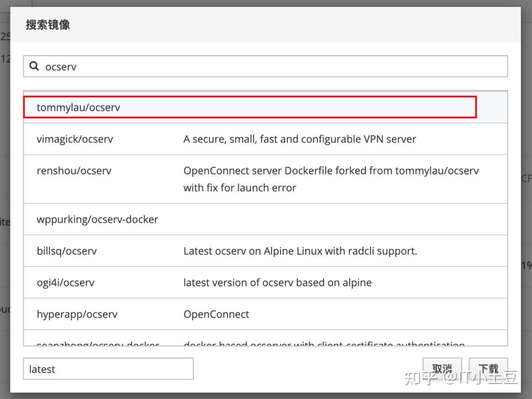The width and height of the screenshot is (532, 399).
Task: Choose the renshou/ocserv image name
Action: (74, 171)
